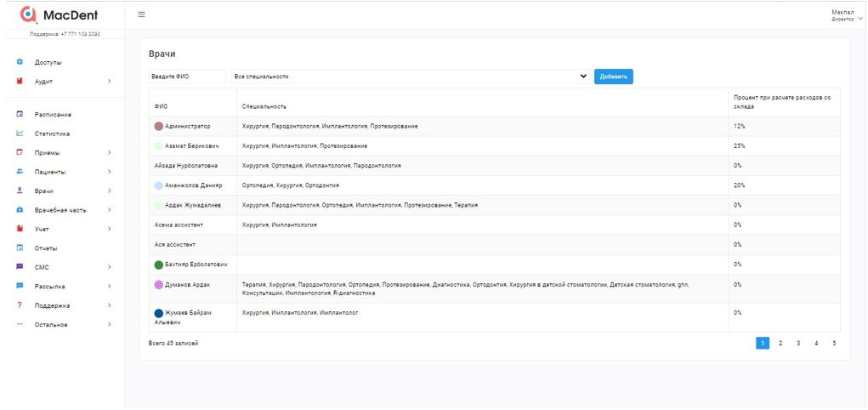Click the MacDent logo

(x=60, y=14)
